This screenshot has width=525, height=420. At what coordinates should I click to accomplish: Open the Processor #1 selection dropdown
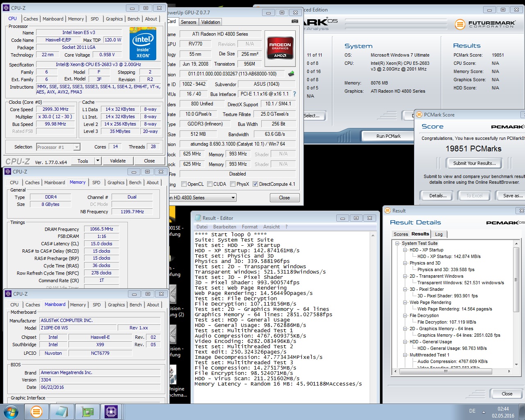76,147
